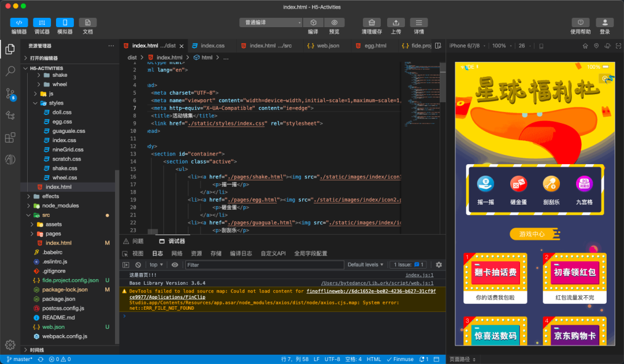Viewport: 624px width, 364px height.
Task: Click the simulator scan frame icon
Action: (618, 46)
